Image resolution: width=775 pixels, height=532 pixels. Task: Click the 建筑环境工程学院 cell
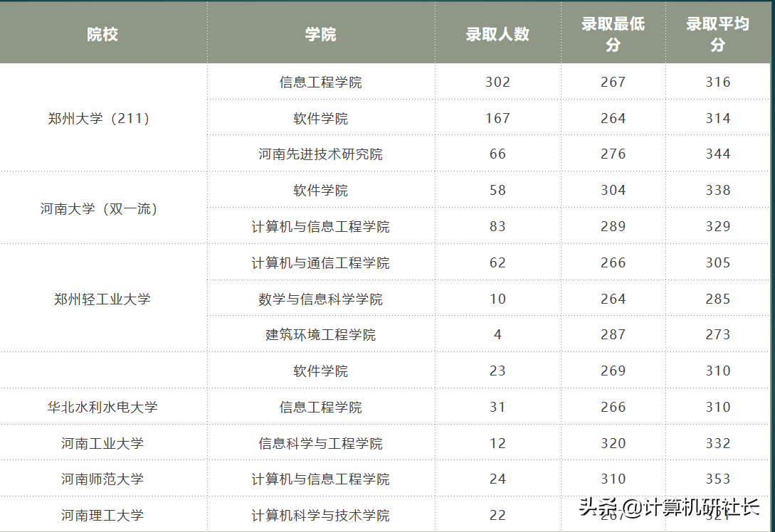click(x=320, y=334)
